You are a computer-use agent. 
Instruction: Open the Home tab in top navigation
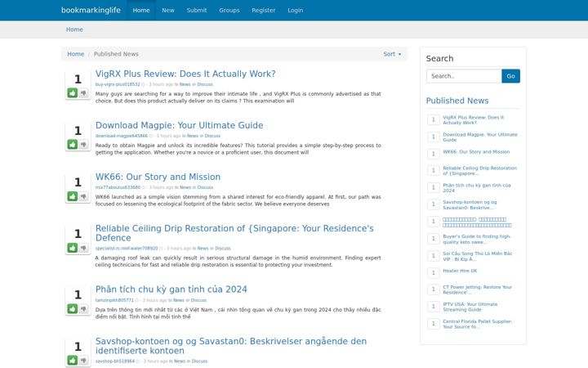coord(141,10)
